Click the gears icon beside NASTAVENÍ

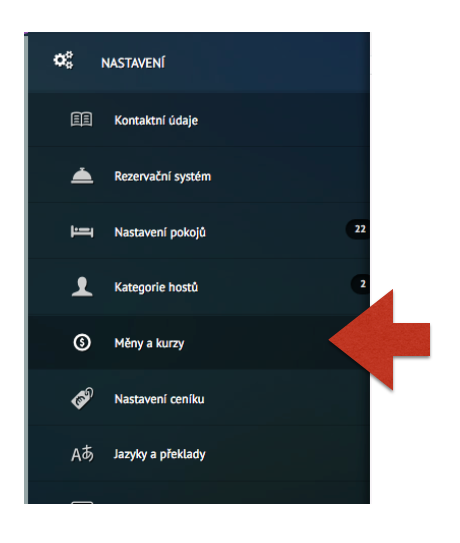[63, 60]
